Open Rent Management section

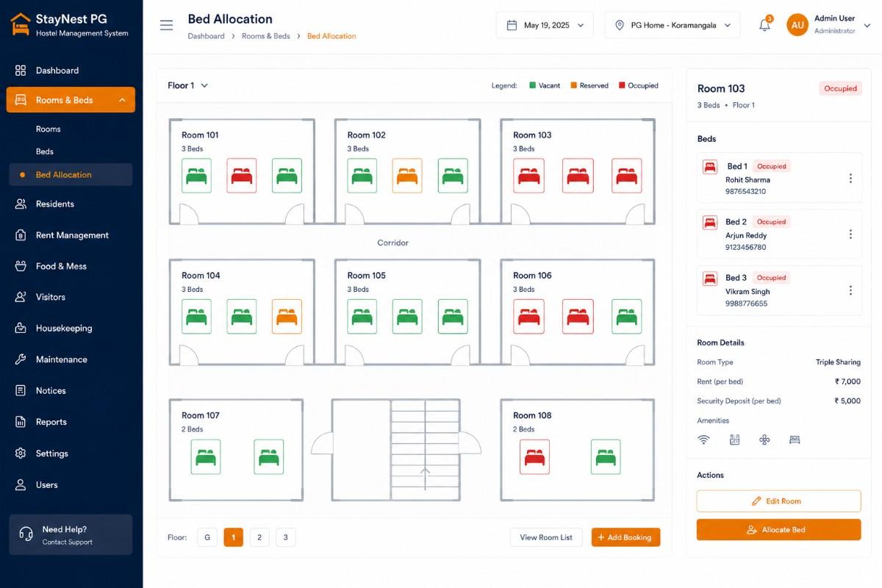[71, 235]
